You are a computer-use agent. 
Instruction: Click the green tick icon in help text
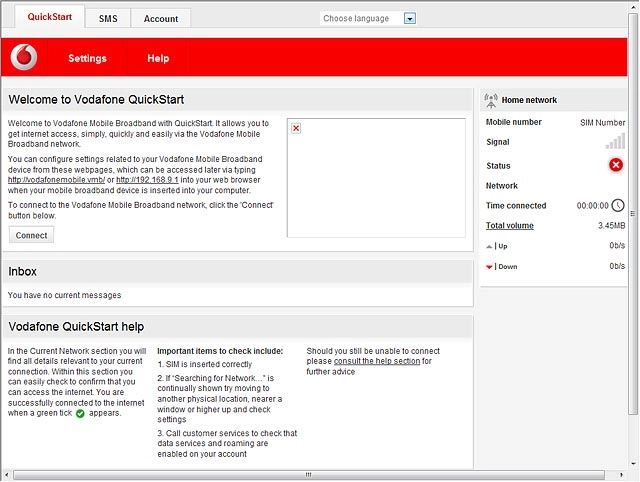click(x=80, y=413)
